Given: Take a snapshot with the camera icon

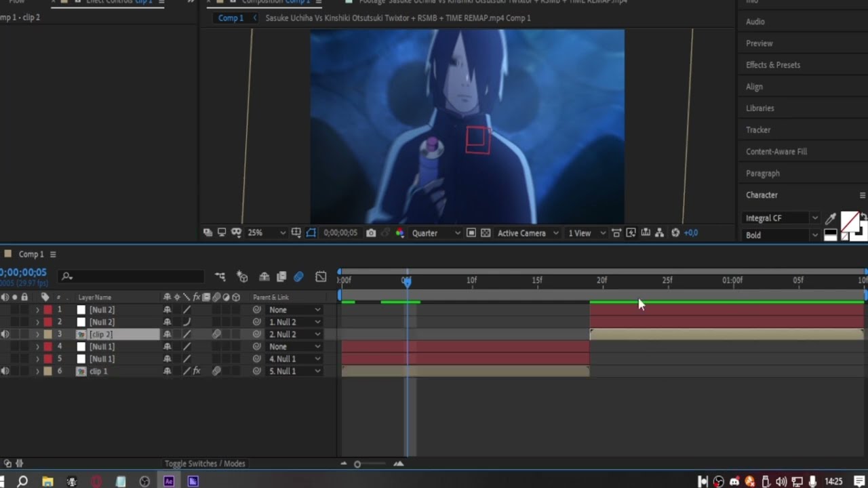Looking at the screenshot, I should (371, 232).
